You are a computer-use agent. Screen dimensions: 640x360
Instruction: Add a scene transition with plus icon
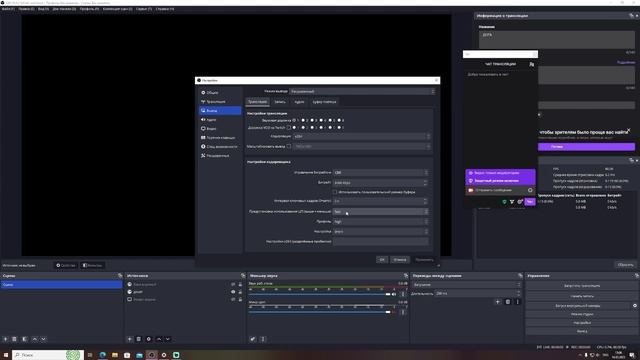(x=498, y=302)
